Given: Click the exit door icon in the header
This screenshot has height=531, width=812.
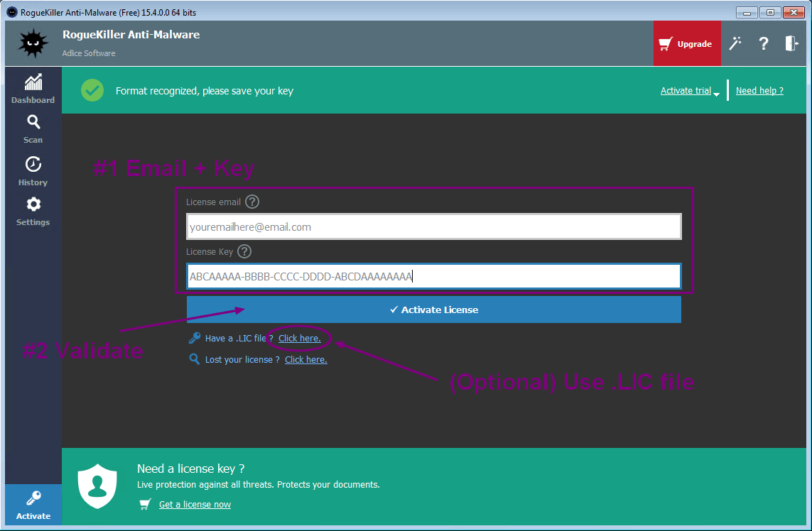Looking at the screenshot, I should 791,43.
